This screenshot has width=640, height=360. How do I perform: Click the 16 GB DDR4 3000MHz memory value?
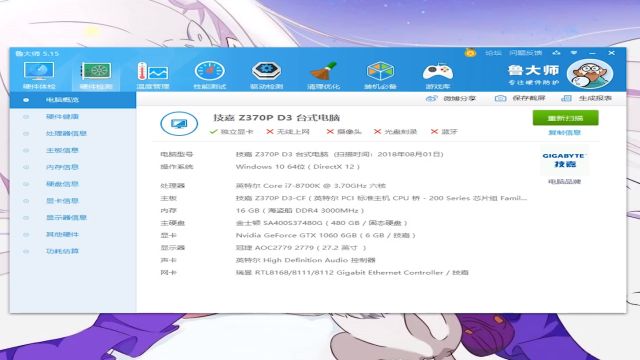click(300, 210)
